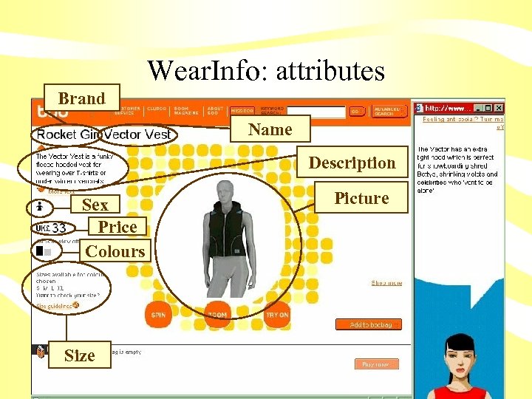This screenshot has width=532, height=399.
Task: Click the browser page icon in popup title bar
Action: [420, 108]
